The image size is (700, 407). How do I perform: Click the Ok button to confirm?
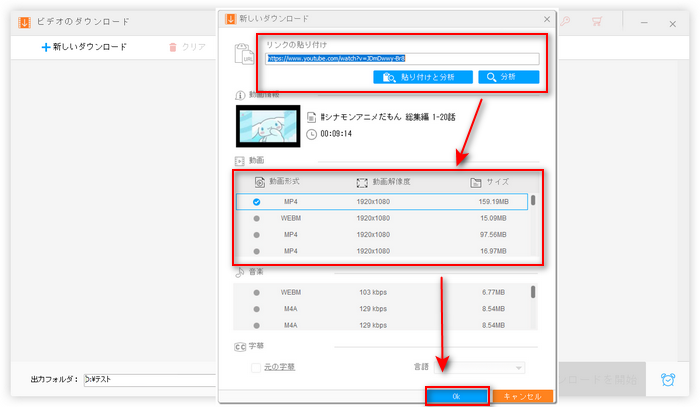457,396
